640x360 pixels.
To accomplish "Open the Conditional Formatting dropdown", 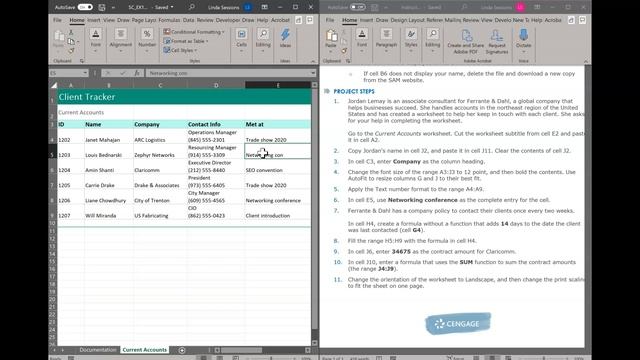I will (x=194, y=32).
